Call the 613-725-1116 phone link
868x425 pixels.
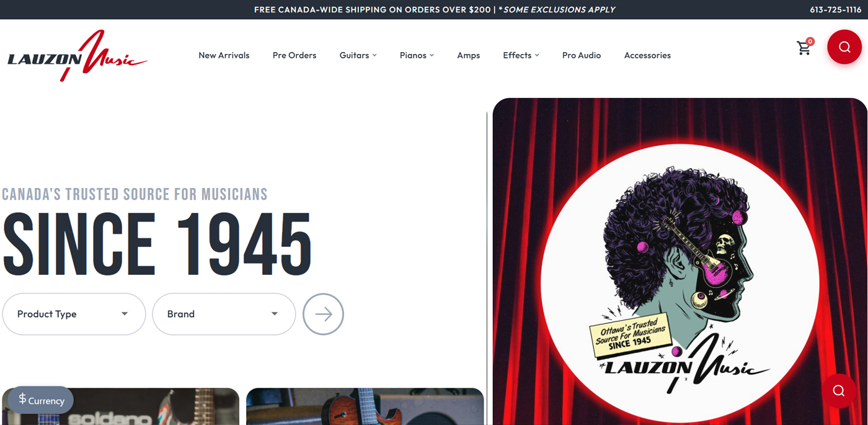[x=835, y=9]
